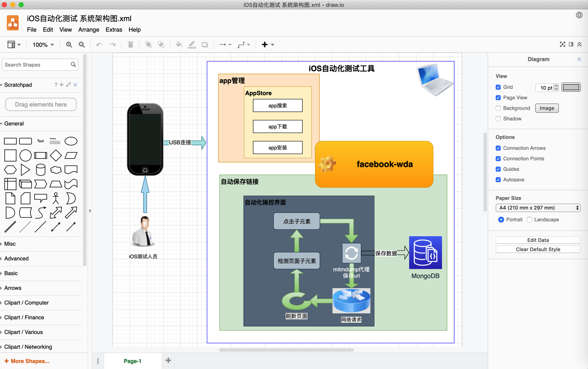Open the line color pencil tool
Image resolution: width=588 pixels, height=369 pixels.
click(x=192, y=45)
